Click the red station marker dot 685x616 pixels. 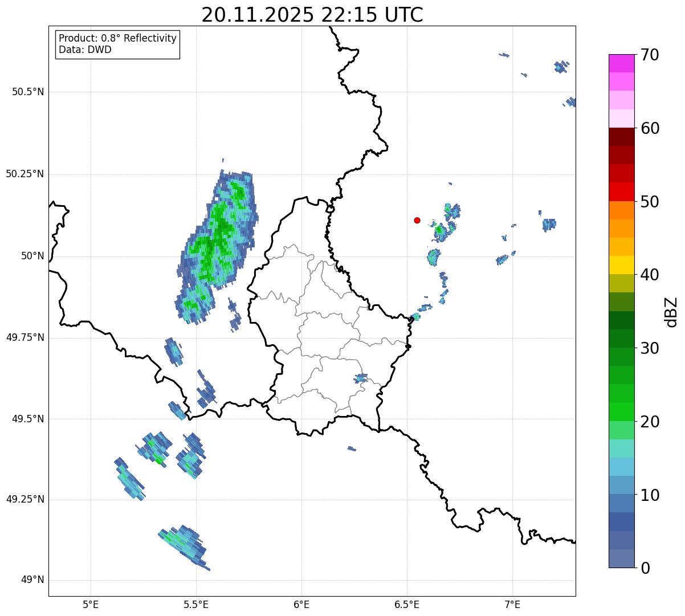pyautogui.click(x=417, y=220)
